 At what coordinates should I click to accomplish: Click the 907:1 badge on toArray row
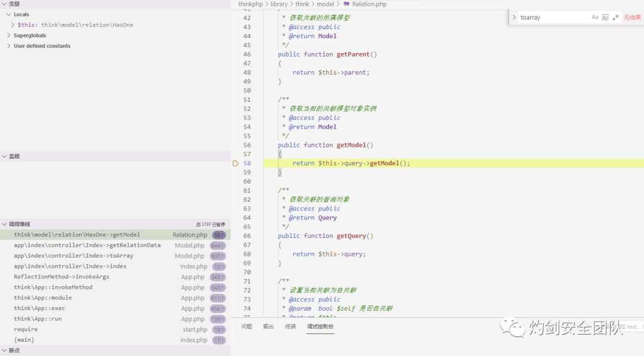(x=217, y=256)
